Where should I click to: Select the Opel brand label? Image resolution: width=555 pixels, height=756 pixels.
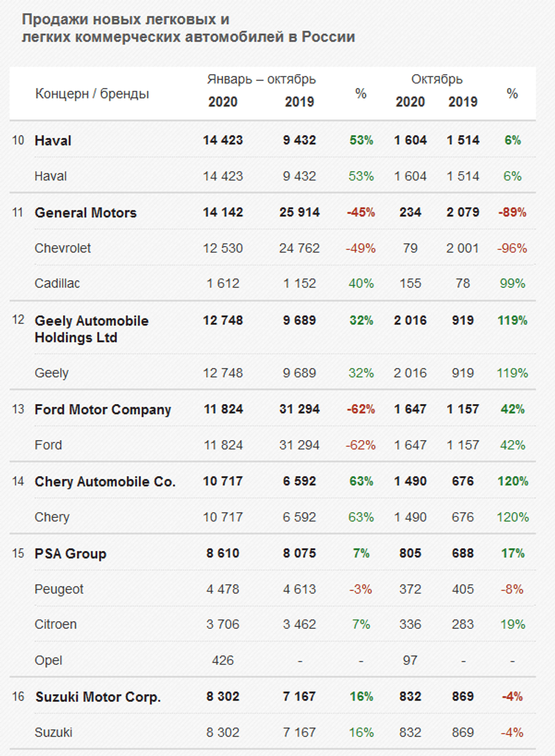(49, 660)
